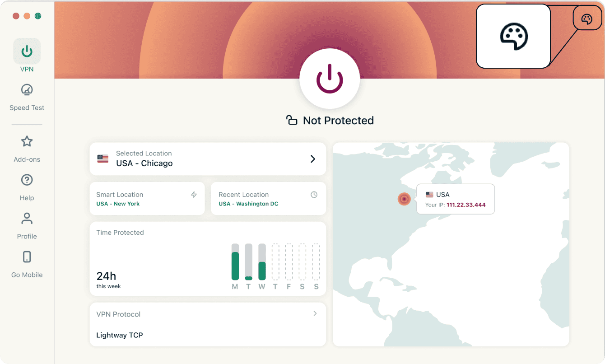Connect to Recent Location USA - Washington DC
The height and width of the screenshot is (364, 605).
tap(269, 199)
